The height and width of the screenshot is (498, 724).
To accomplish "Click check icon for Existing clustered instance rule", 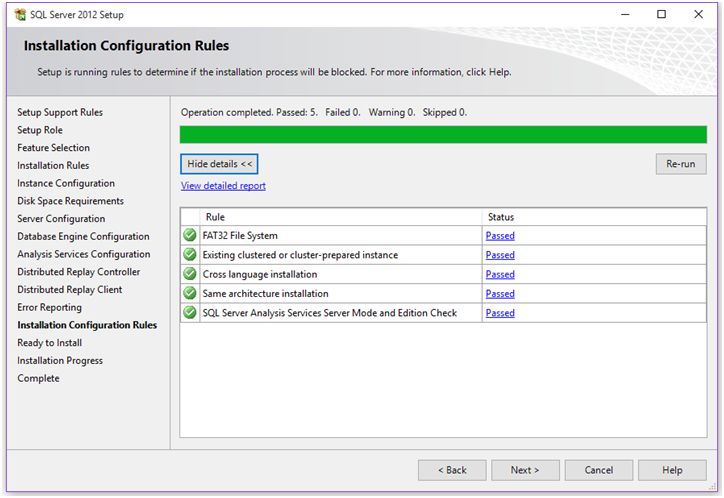I will click(x=189, y=254).
